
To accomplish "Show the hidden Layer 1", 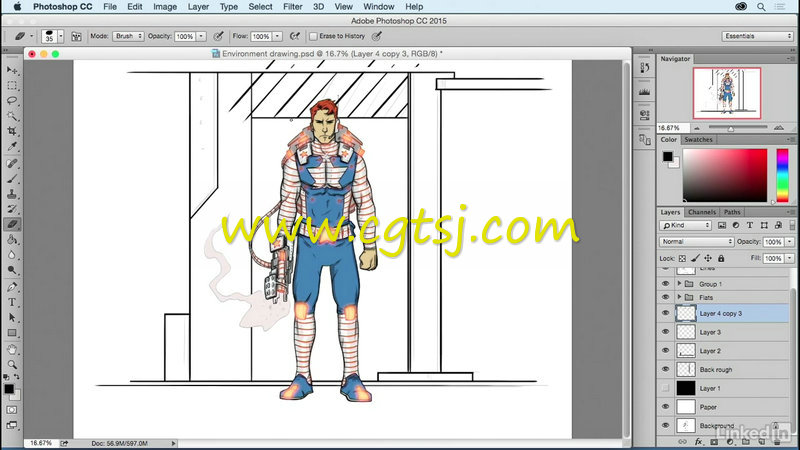I will [x=665, y=388].
